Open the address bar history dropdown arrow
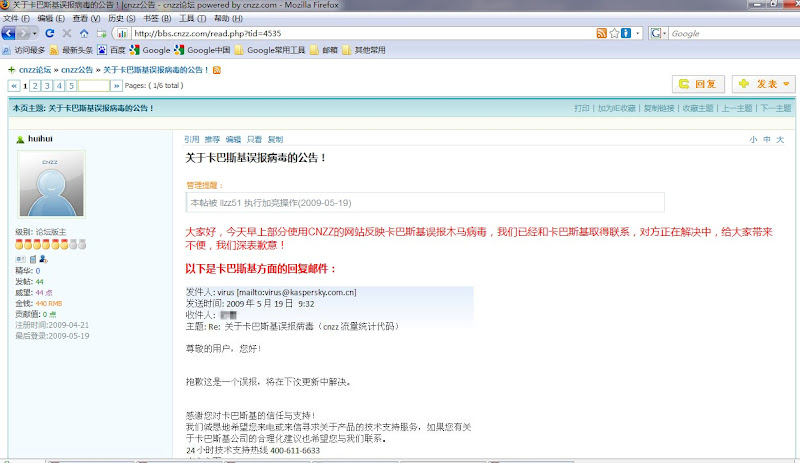 [x=637, y=33]
